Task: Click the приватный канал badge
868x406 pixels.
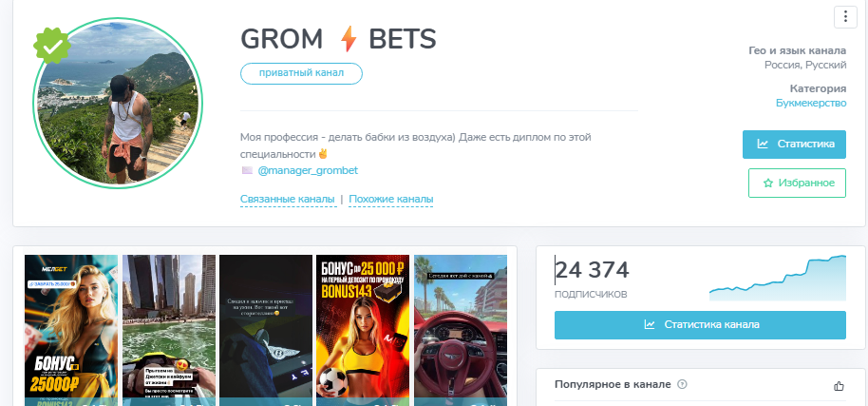Action: click(301, 73)
